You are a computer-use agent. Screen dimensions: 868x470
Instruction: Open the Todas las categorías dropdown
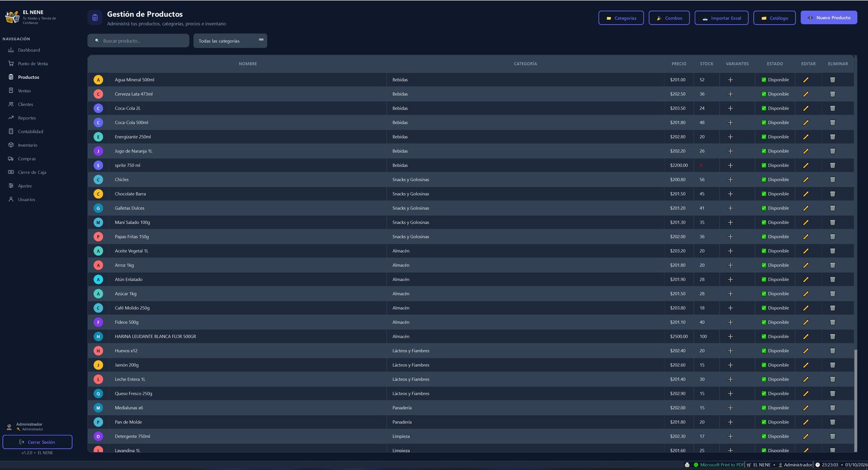tap(230, 41)
